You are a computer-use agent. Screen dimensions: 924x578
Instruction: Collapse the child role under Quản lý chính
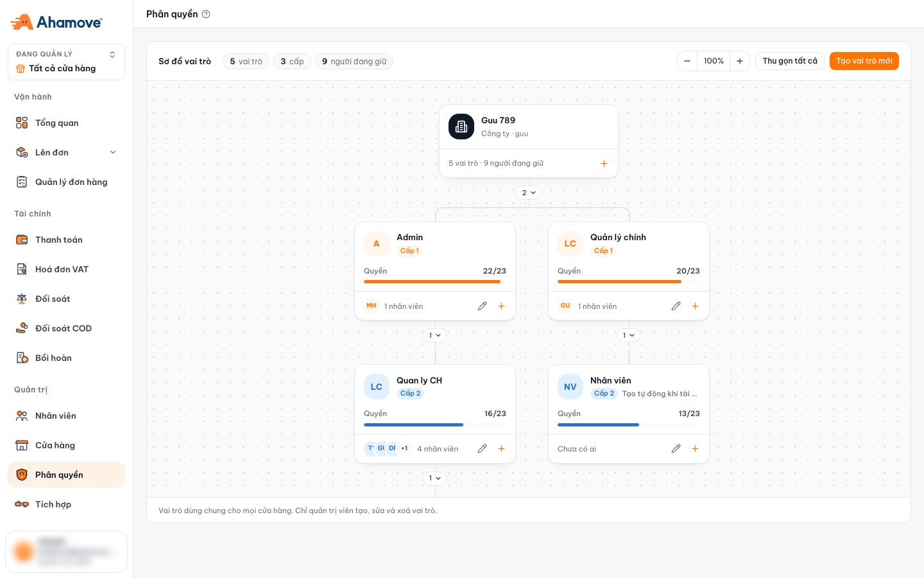[x=629, y=335]
